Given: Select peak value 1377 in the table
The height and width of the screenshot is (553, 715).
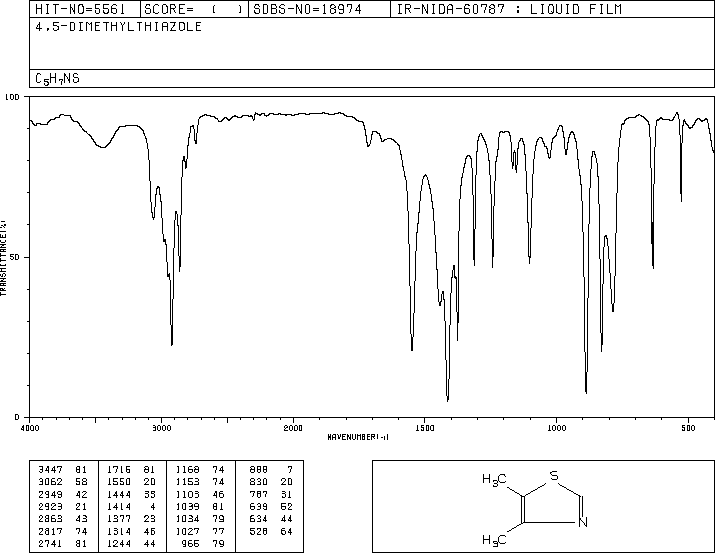Looking at the screenshot, I should coord(119,519).
